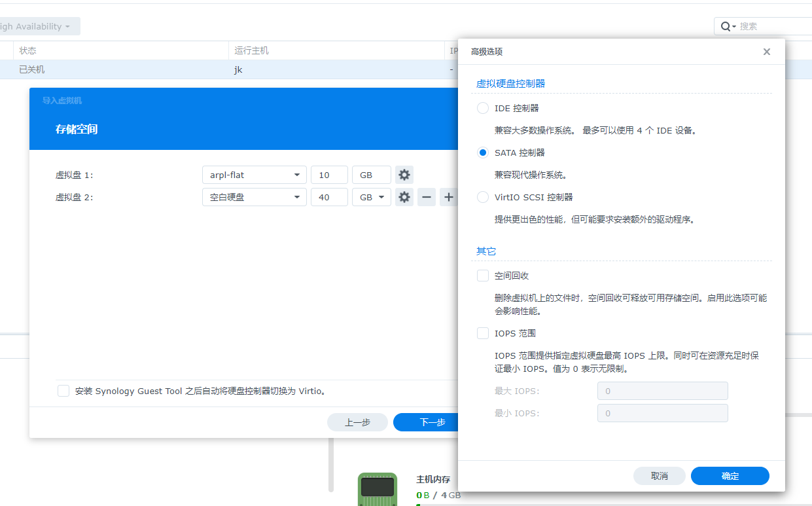Click the search magnifier icon
The image size is (812, 506).
point(725,26)
